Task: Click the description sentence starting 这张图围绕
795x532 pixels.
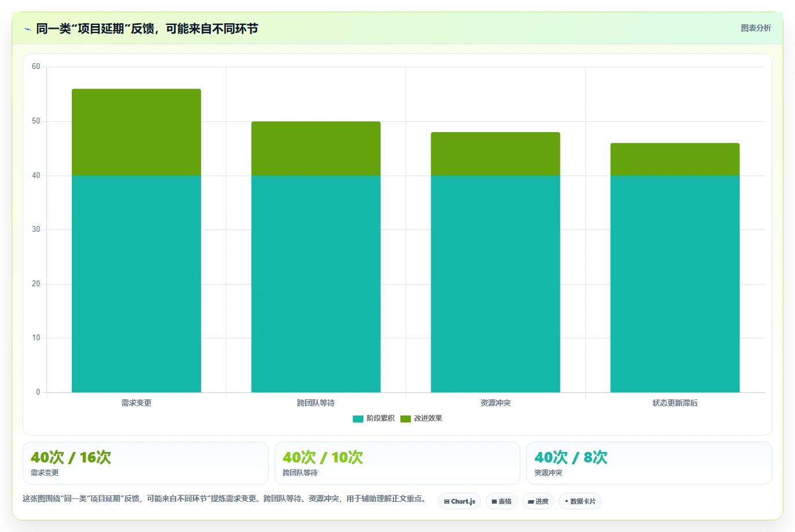Action: tap(226, 498)
